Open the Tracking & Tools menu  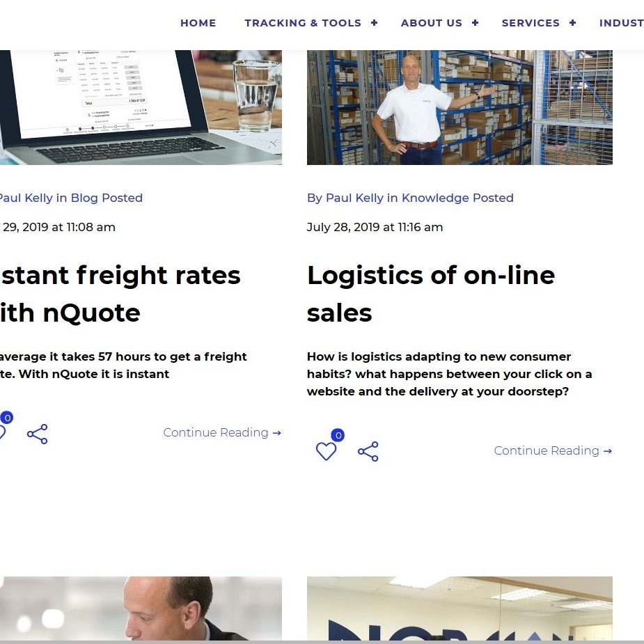303,23
